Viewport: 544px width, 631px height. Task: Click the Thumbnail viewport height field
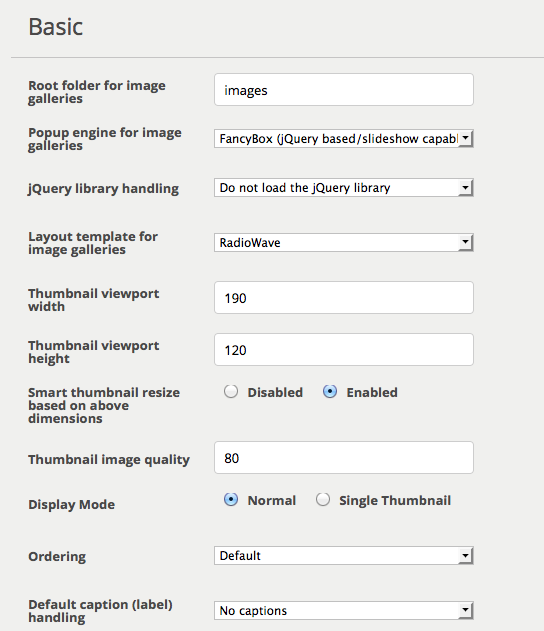344,350
